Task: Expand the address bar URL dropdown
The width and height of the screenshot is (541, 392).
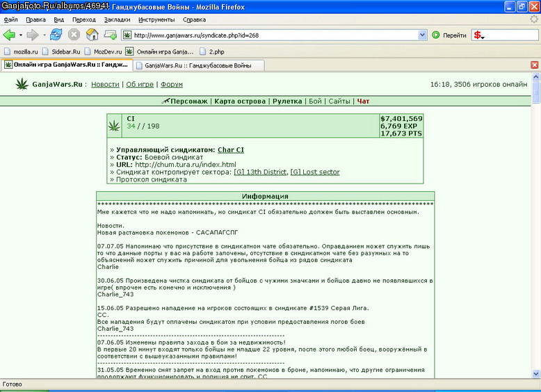Action: pos(422,35)
